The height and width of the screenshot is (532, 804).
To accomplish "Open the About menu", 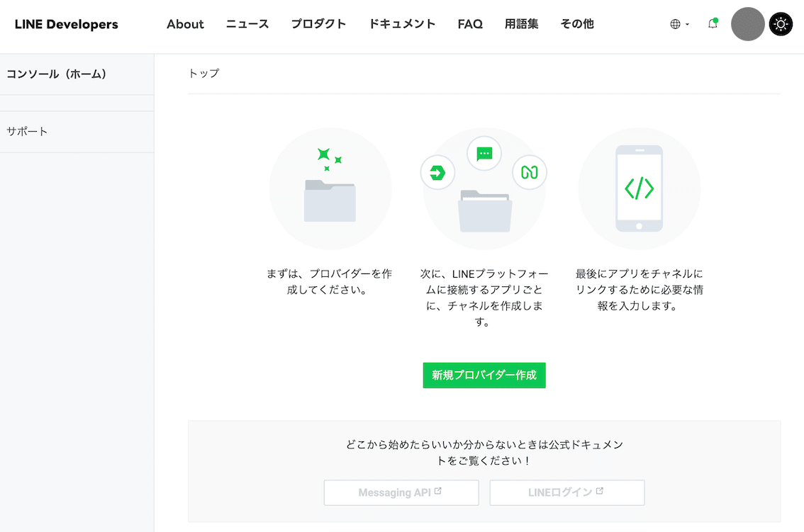I will click(185, 24).
